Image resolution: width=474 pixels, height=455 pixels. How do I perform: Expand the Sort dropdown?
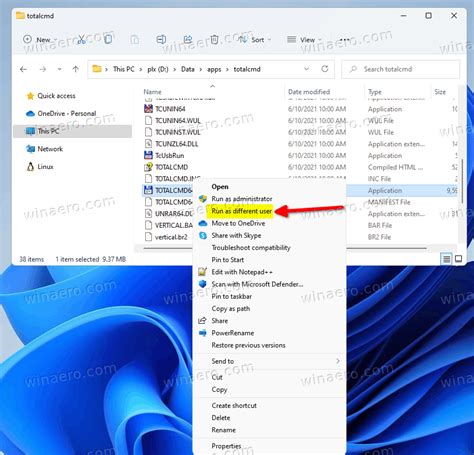click(x=255, y=40)
